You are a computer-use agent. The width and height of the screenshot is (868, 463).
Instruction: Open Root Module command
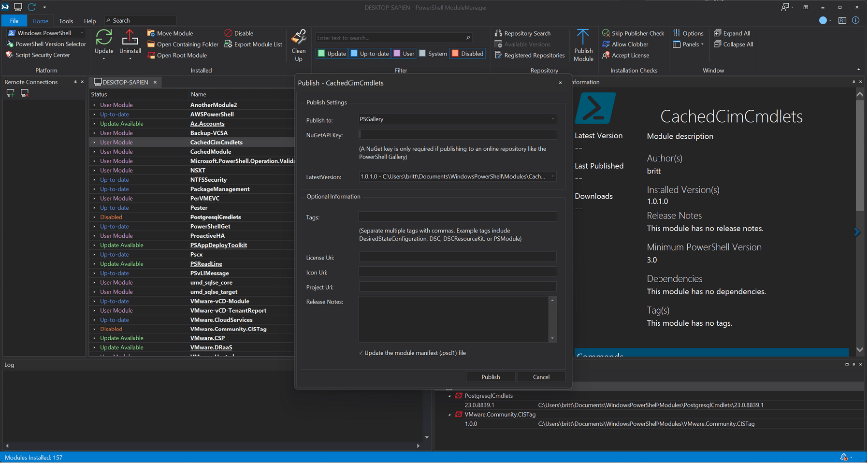point(177,56)
